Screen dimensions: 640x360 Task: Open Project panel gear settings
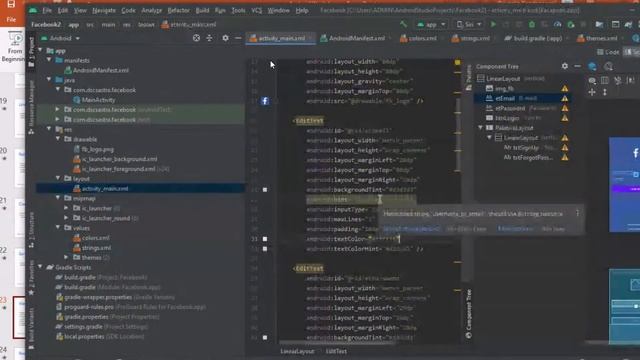[225, 38]
